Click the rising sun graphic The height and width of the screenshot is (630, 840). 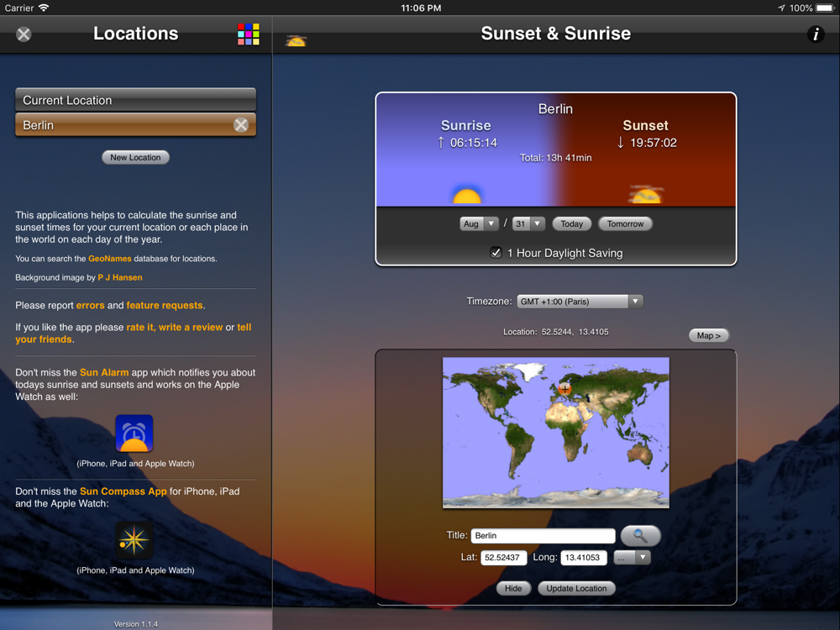pyautogui.click(x=466, y=196)
